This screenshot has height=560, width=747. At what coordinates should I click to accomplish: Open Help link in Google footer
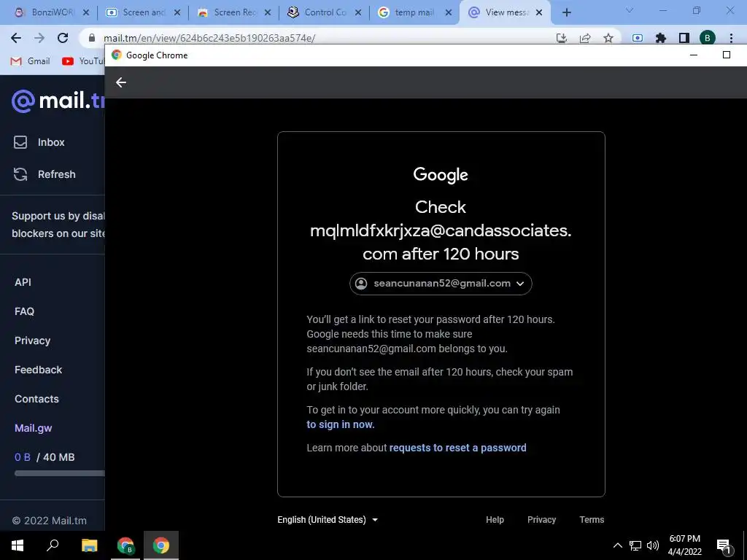(x=495, y=519)
